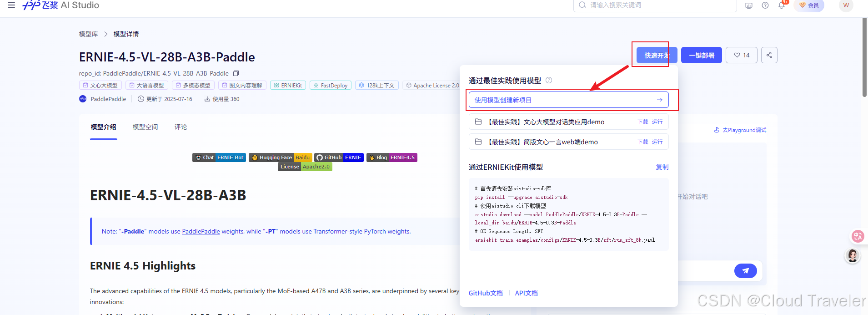Screen dimensions: 868x315
Task: Go to 去Playground调试
Action: (x=740, y=130)
